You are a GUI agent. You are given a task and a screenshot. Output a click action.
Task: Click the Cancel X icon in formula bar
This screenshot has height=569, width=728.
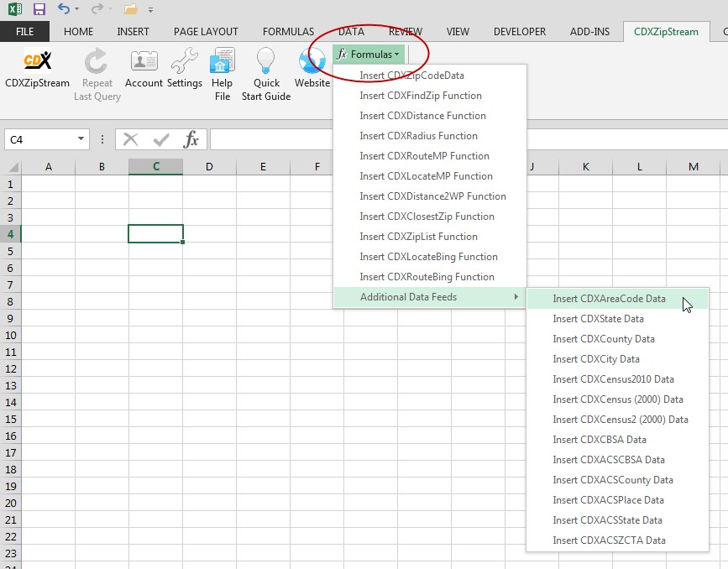(x=130, y=139)
